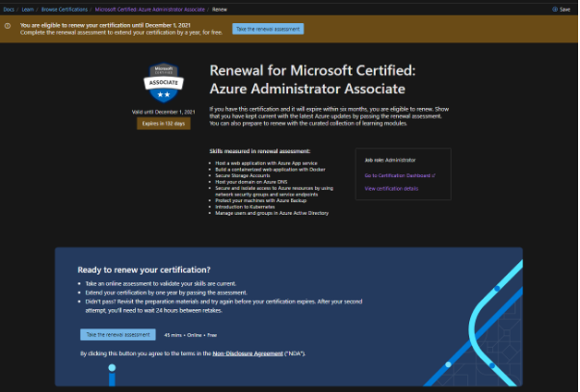Image resolution: width=580 pixels, height=392 pixels.
Task: Click the Associate certification badge
Action: (x=164, y=83)
